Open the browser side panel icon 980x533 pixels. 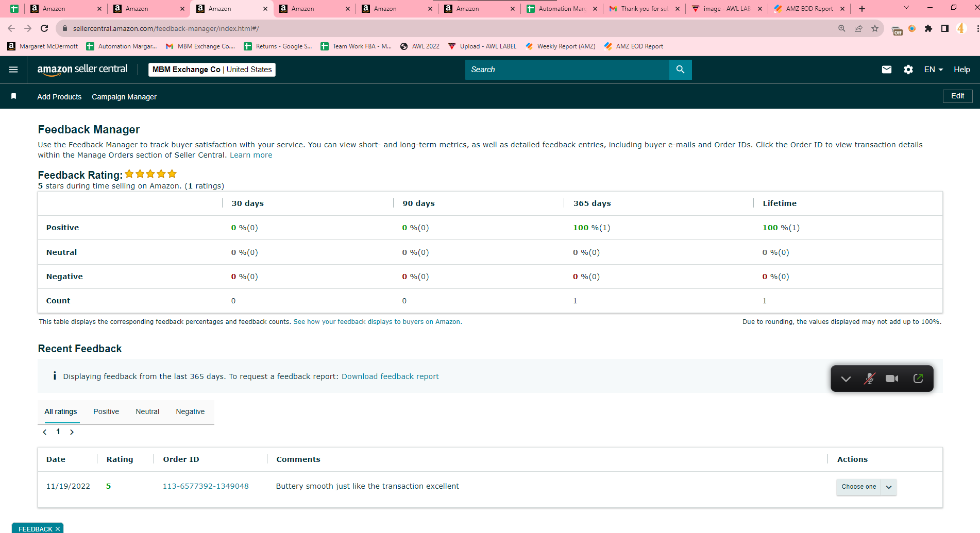[945, 28]
